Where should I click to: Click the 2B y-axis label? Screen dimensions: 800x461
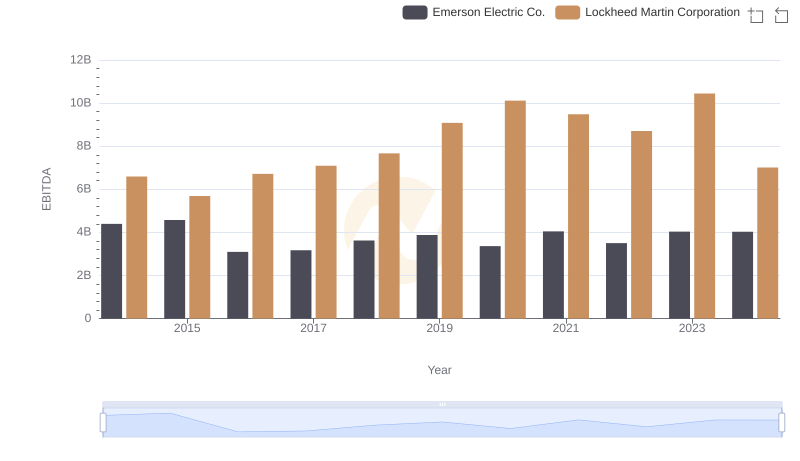[84, 275]
